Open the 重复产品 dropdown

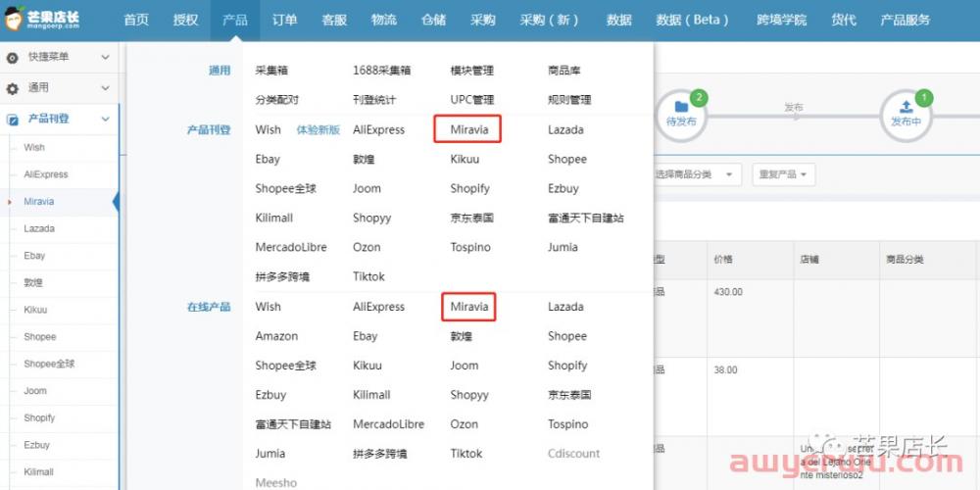coord(782,174)
